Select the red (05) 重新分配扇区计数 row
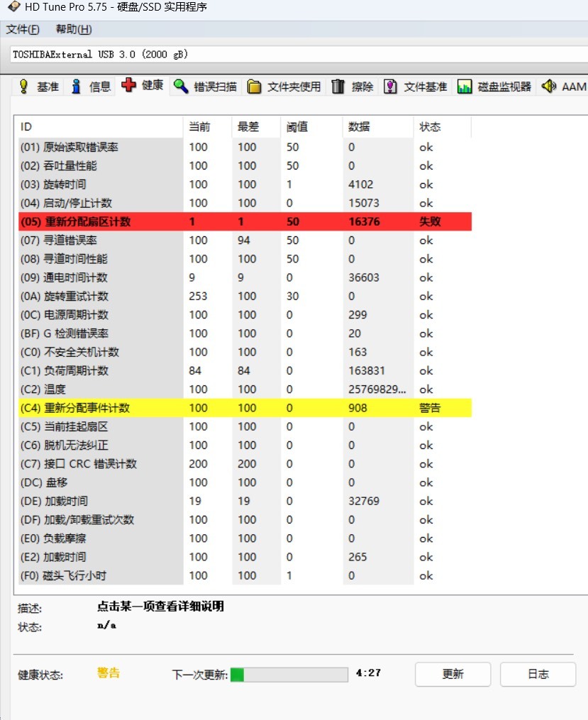 245,222
